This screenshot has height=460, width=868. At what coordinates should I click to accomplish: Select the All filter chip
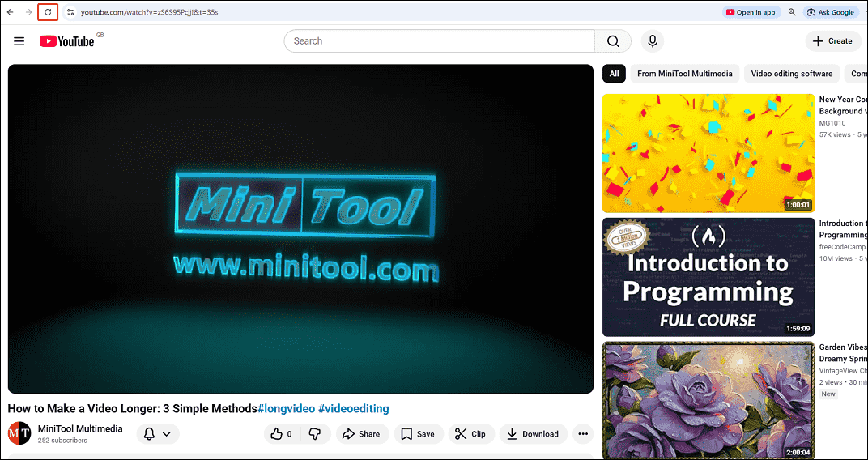[614, 74]
